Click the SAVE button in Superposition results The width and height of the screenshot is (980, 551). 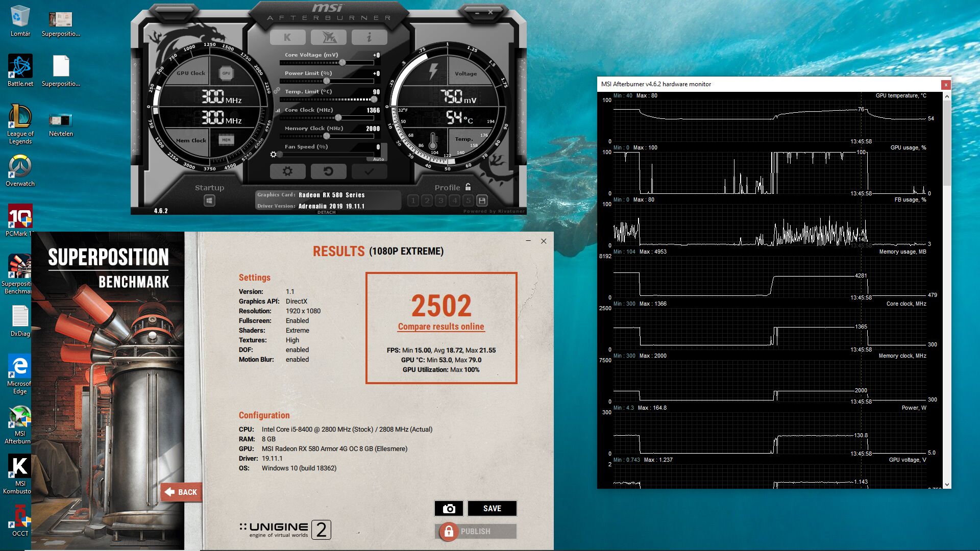[492, 508]
